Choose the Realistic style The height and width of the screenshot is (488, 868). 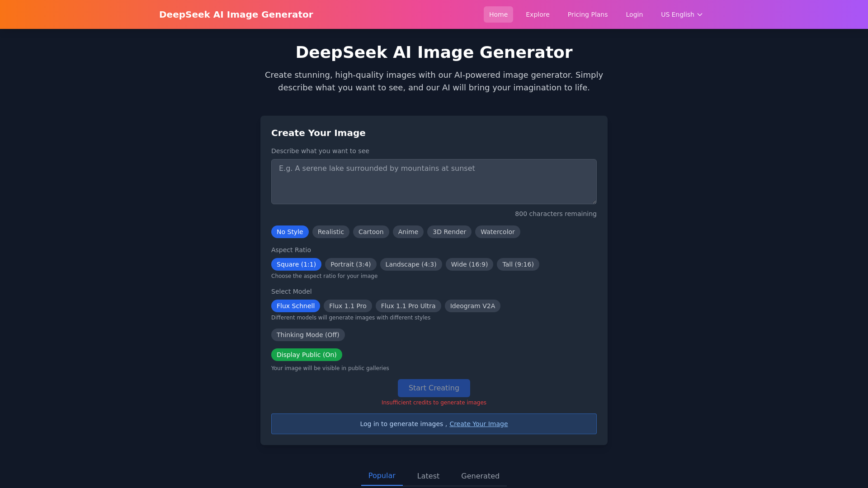pyautogui.click(x=330, y=232)
